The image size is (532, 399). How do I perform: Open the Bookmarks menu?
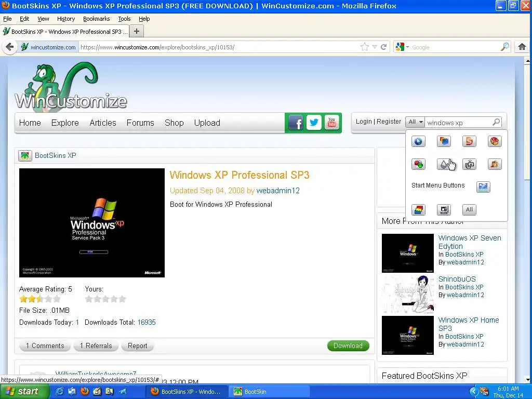pos(96,19)
